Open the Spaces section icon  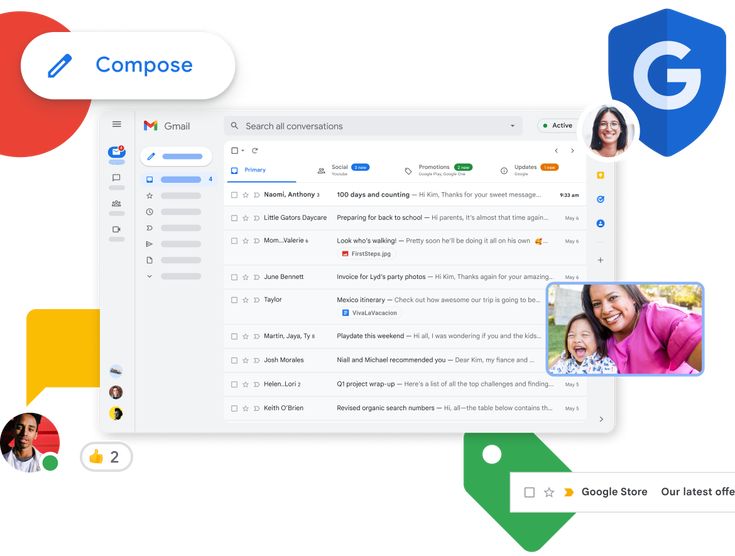click(116, 203)
